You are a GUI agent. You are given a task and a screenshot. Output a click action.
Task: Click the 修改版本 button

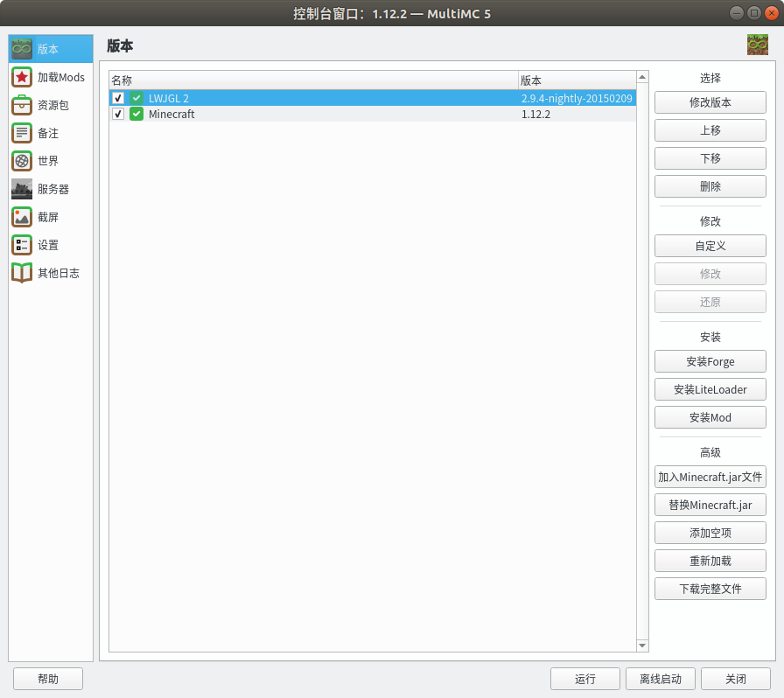(x=710, y=102)
